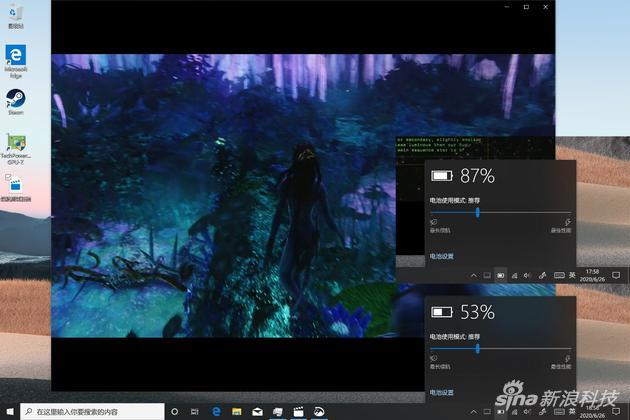Open Task View on the taskbar
The width and height of the screenshot is (630, 420).
[195, 412]
